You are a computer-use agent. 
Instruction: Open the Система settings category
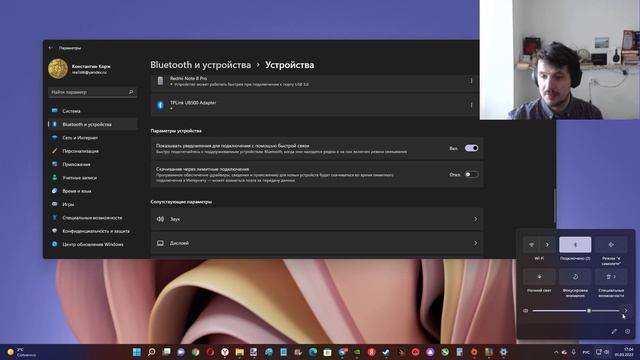(x=93, y=111)
